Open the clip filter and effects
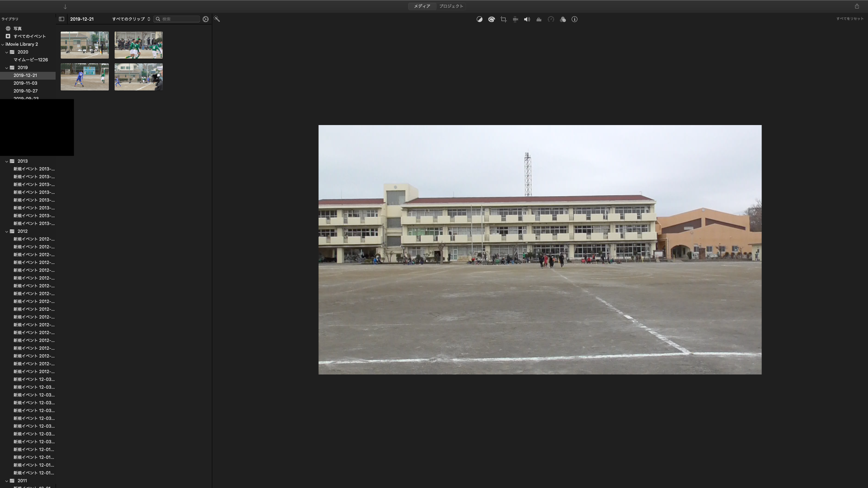The height and width of the screenshot is (488, 868). click(x=563, y=19)
